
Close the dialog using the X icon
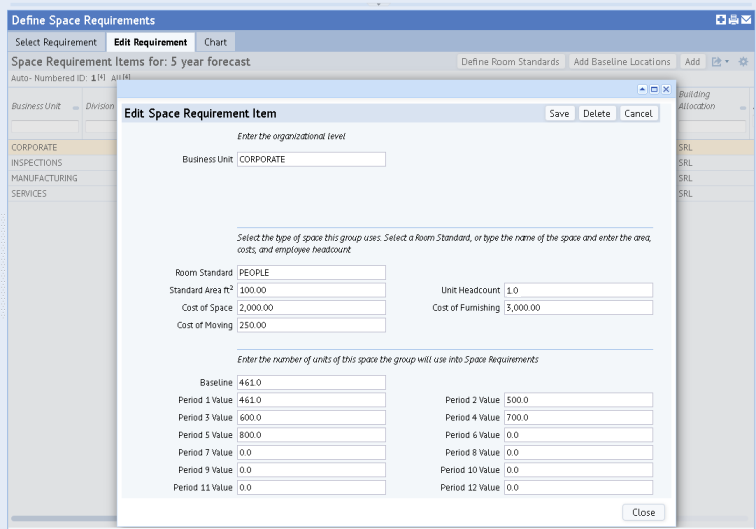[665, 89]
